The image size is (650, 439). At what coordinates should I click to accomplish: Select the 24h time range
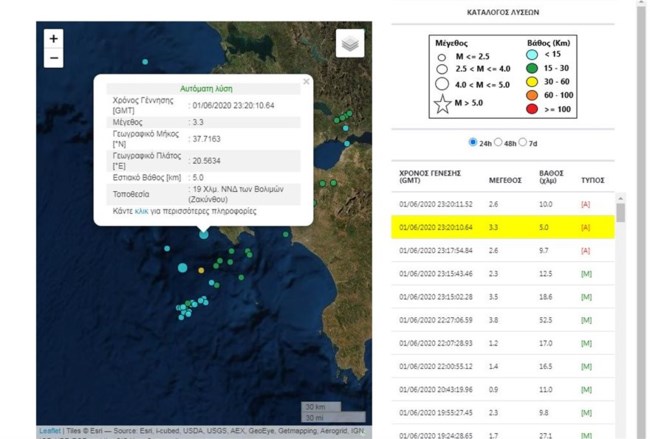pos(473,143)
